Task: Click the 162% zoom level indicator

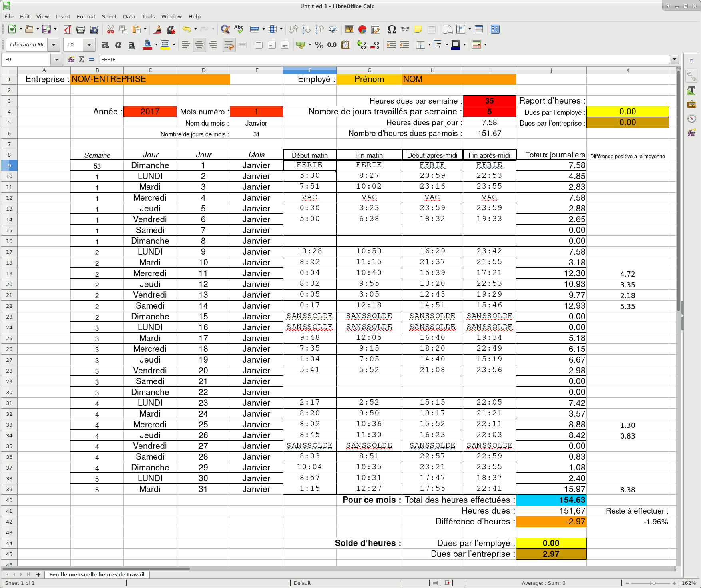Action: 689,583
